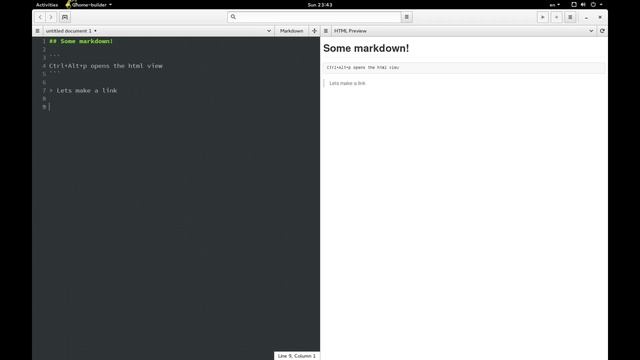The width and height of the screenshot is (640, 360).
Task: Open the menu button beside the search bar
Action: [407, 17]
